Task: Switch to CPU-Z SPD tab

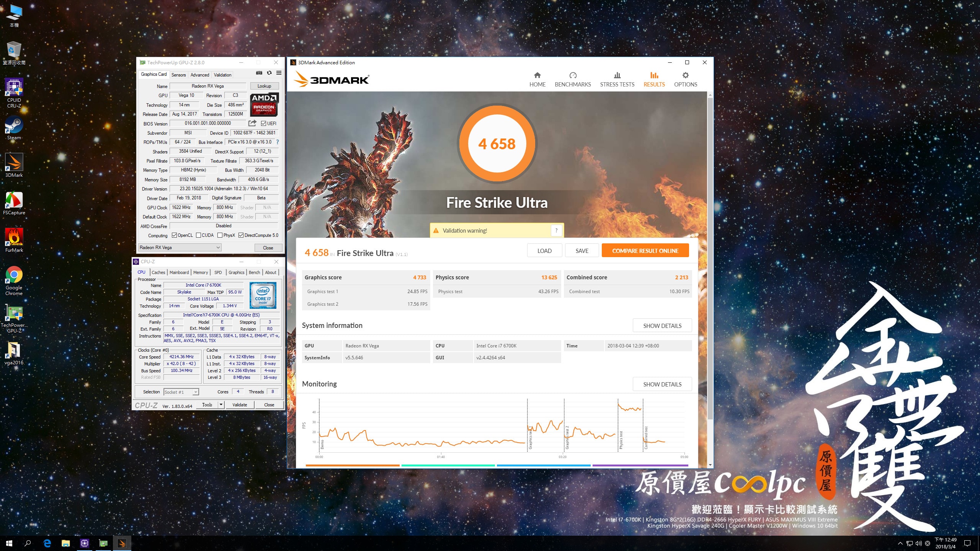Action: (x=218, y=272)
